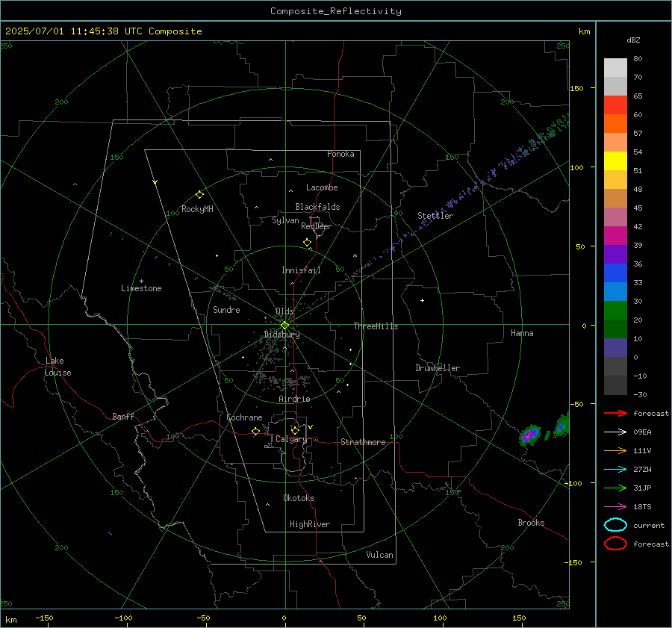Viewport: 672px width, 628px height.
Task: Select the Vulcan town label
Action: click(x=379, y=555)
